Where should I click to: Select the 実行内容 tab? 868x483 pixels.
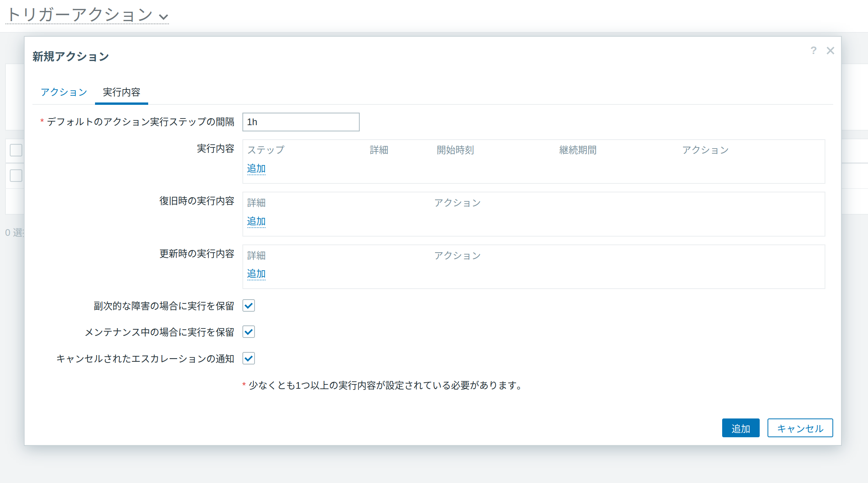121,92
